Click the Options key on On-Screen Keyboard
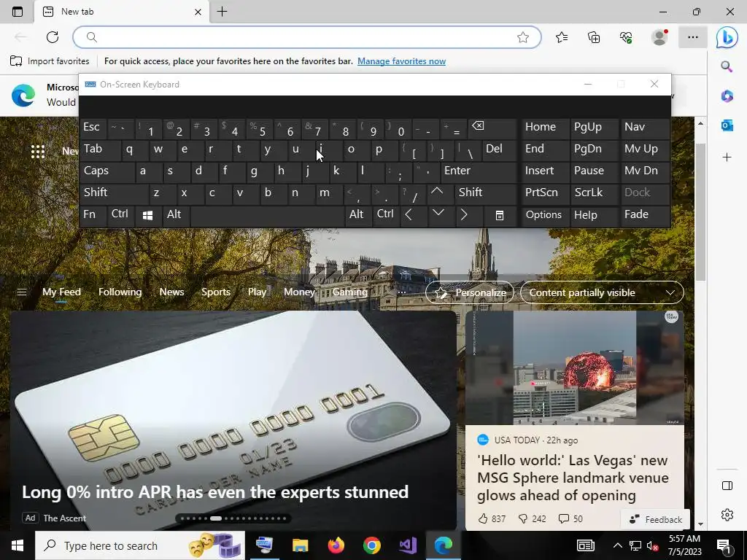747x560 pixels. coord(545,215)
